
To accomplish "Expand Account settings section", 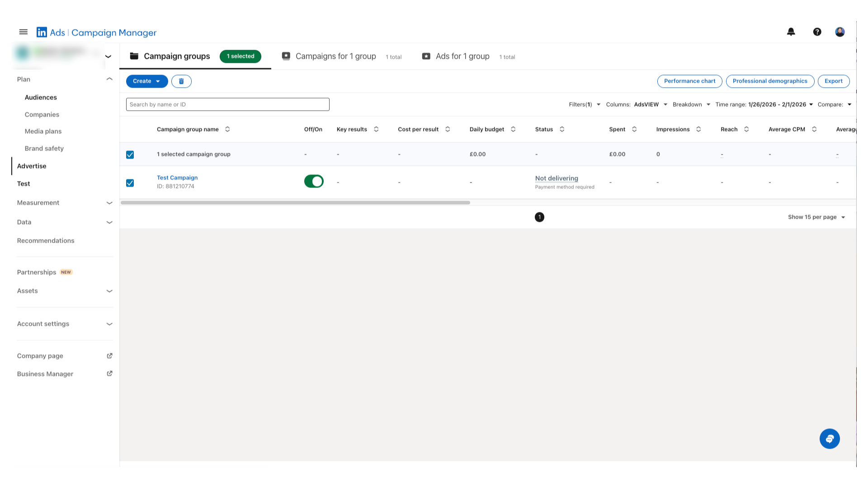I will [109, 324].
